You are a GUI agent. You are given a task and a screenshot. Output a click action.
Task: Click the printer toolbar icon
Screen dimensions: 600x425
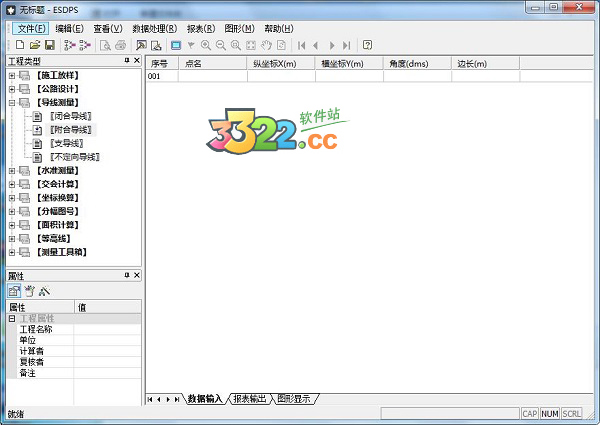pos(120,45)
